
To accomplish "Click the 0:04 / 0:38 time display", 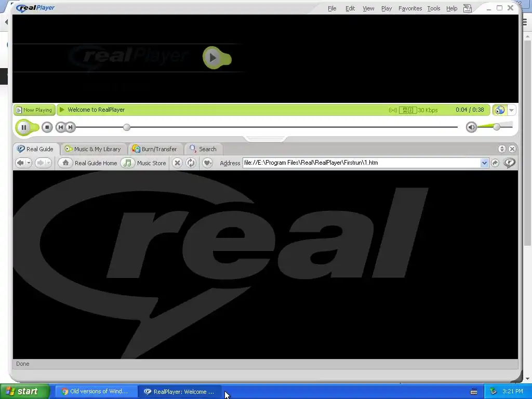I will [x=470, y=110].
